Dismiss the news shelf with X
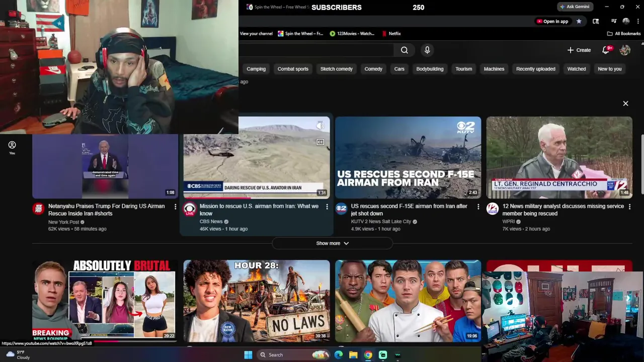644x362 pixels. [625, 104]
